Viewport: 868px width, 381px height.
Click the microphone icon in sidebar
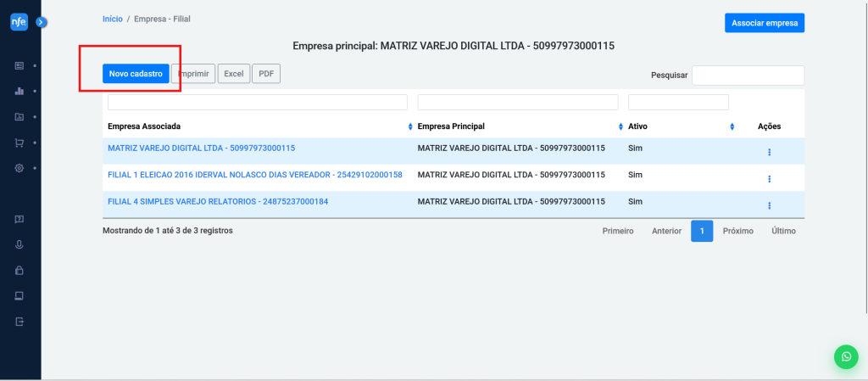pyautogui.click(x=19, y=245)
